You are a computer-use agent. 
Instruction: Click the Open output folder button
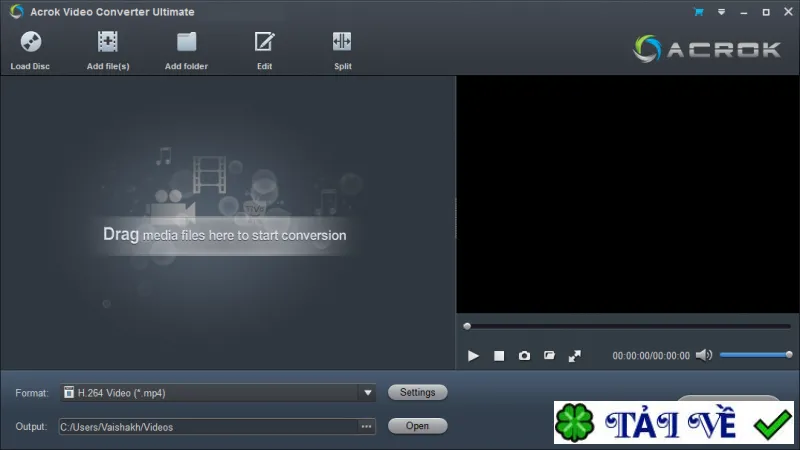[417, 426]
